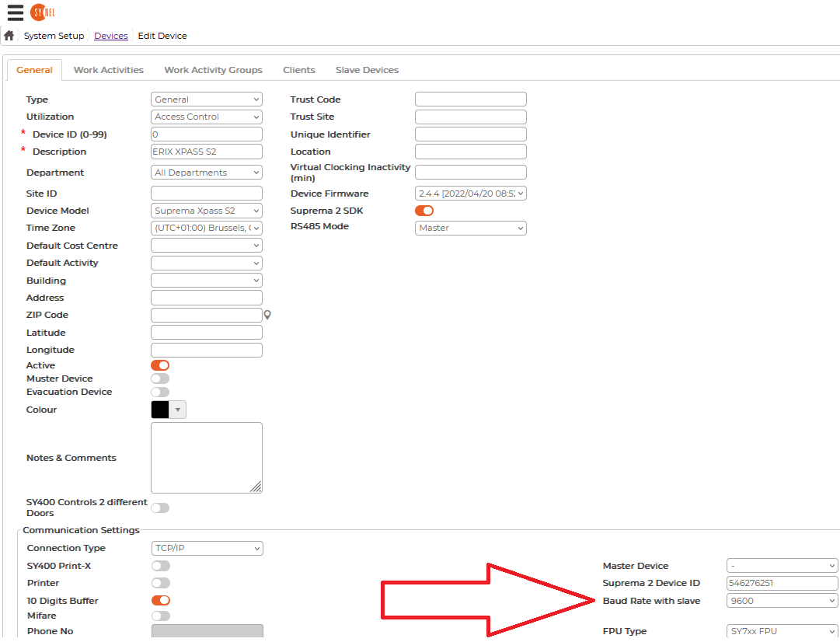Switch to Work Activity Groups tab
Screen dimensions: 840x642
click(213, 70)
